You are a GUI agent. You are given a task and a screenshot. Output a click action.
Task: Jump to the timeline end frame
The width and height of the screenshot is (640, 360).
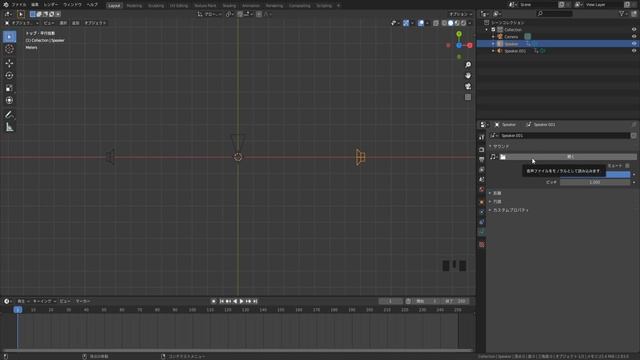[x=255, y=301]
